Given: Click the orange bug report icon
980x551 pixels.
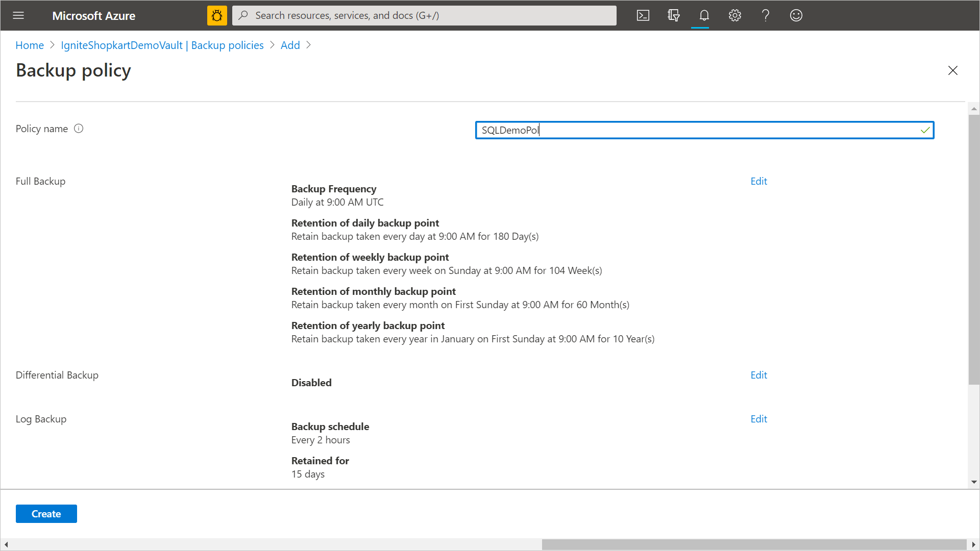Looking at the screenshot, I should tap(217, 15).
